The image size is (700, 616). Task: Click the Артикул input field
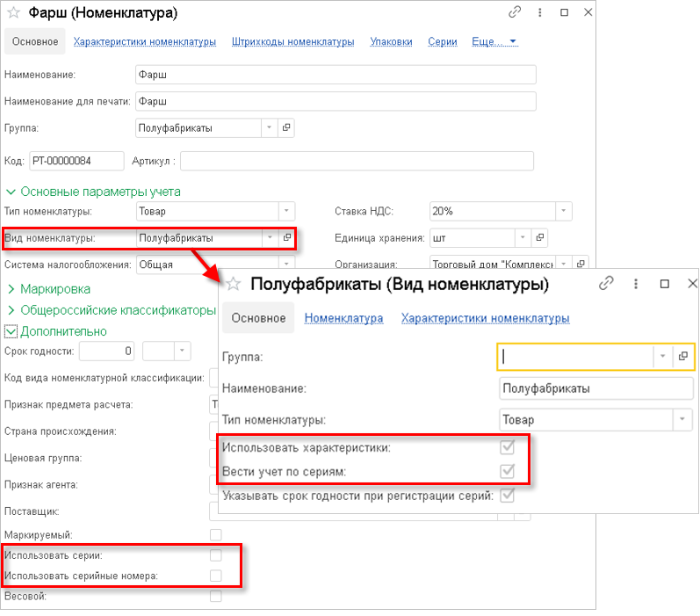(357, 161)
